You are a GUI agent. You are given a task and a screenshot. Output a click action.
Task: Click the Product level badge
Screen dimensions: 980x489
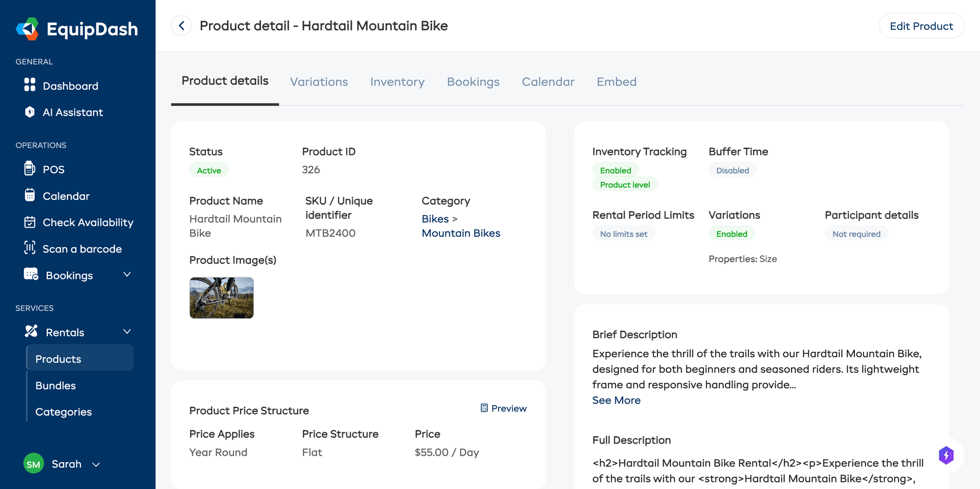625,184
